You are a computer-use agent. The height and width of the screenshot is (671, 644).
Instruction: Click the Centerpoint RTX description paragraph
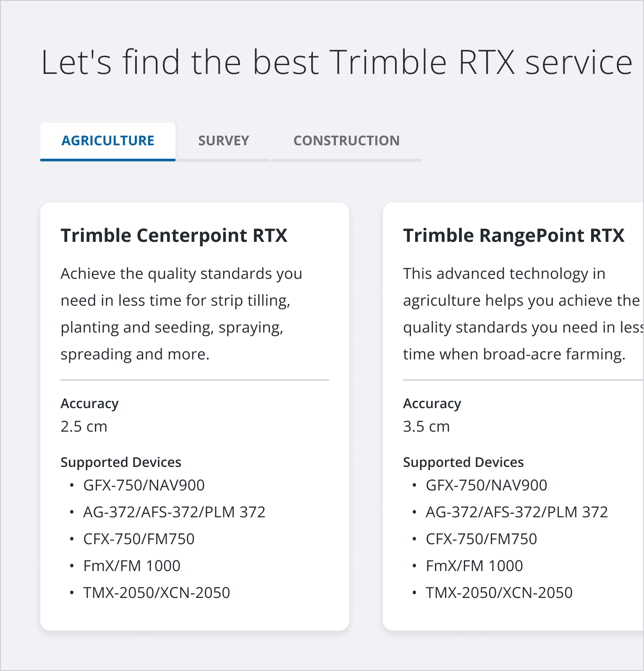tap(181, 314)
